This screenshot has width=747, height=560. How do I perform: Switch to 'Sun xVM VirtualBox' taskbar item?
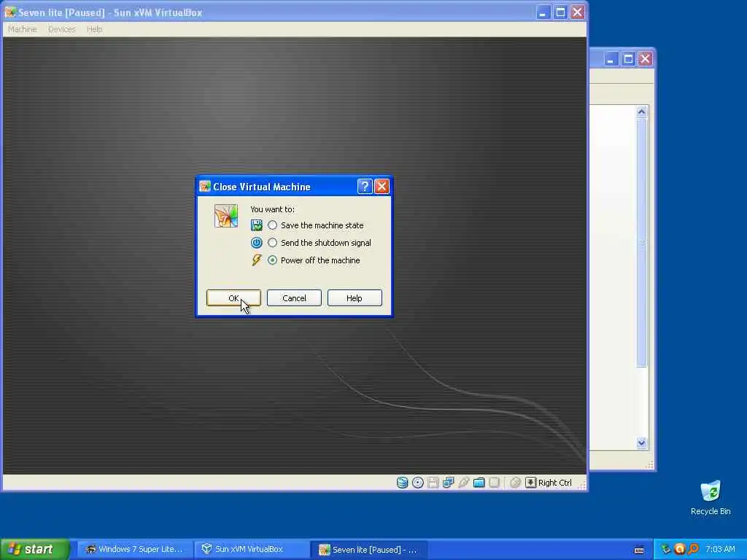(x=252, y=550)
